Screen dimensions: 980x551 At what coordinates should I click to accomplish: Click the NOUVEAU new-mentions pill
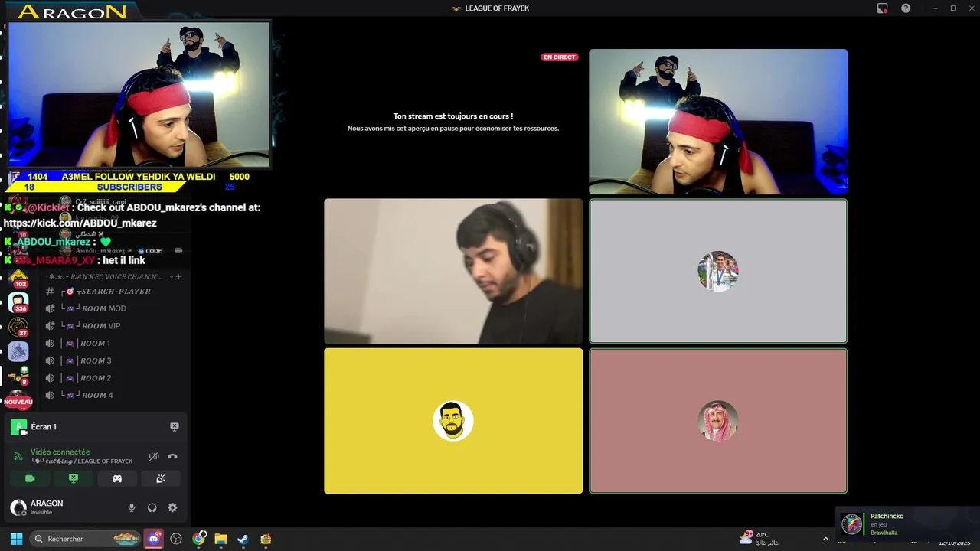pos(18,402)
